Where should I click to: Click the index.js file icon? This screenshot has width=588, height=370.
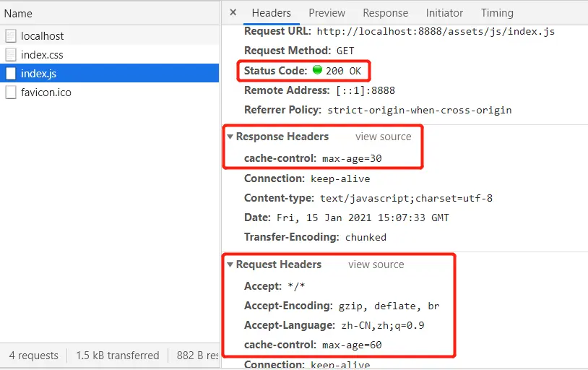pos(10,73)
